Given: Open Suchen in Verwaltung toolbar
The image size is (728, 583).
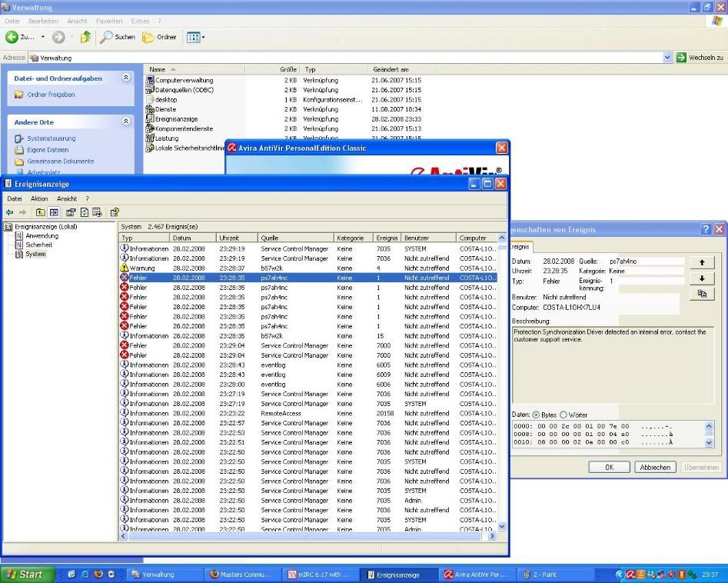Looking at the screenshot, I should [118, 37].
